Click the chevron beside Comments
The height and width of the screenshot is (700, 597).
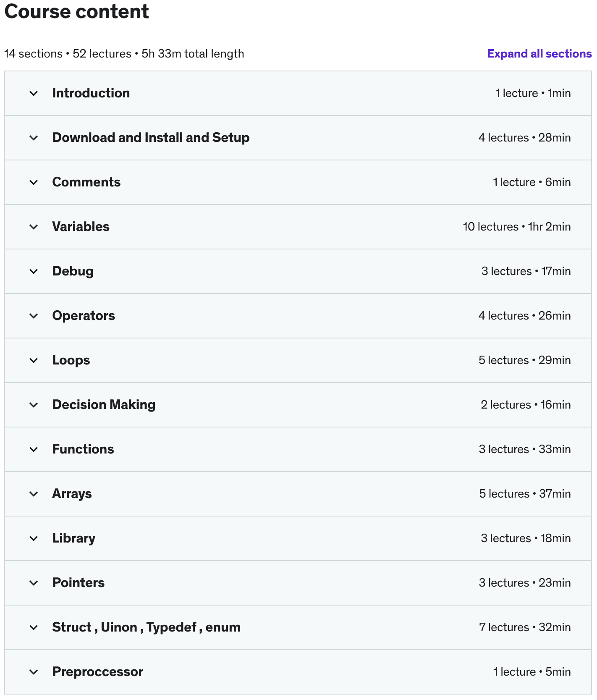pos(34,182)
